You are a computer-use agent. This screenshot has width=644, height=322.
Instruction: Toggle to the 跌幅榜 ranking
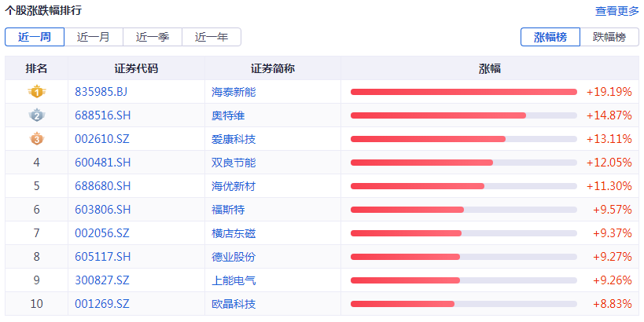click(x=609, y=37)
